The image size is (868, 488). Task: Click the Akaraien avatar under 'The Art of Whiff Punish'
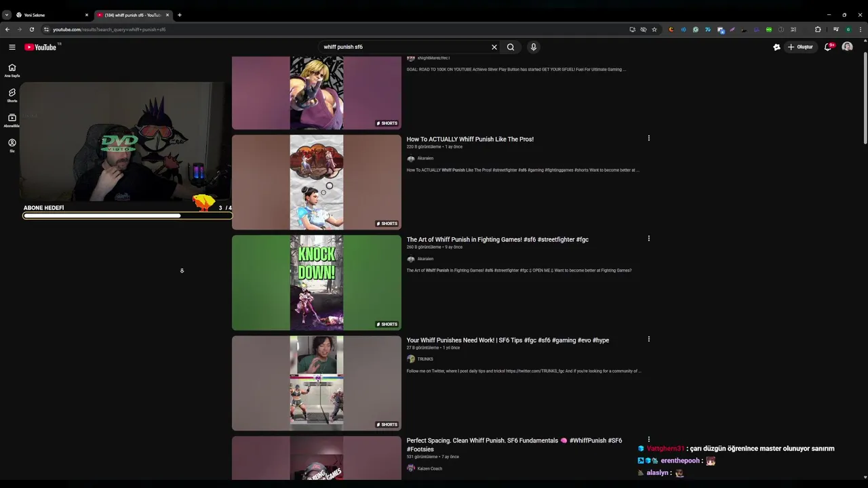pyautogui.click(x=410, y=259)
